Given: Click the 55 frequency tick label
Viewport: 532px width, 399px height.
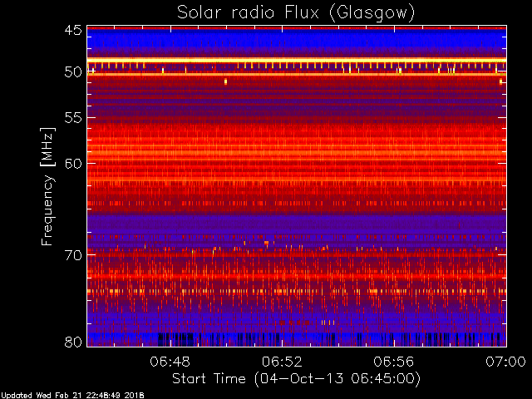Looking at the screenshot, I should (x=73, y=118).
